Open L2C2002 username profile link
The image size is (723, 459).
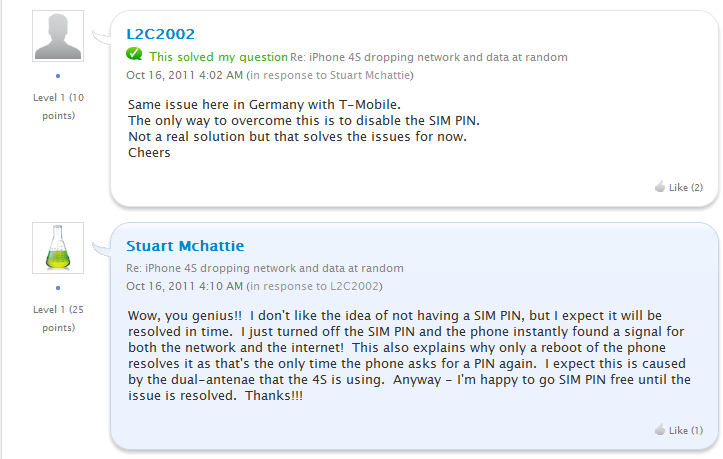click(x=160, y=34)
